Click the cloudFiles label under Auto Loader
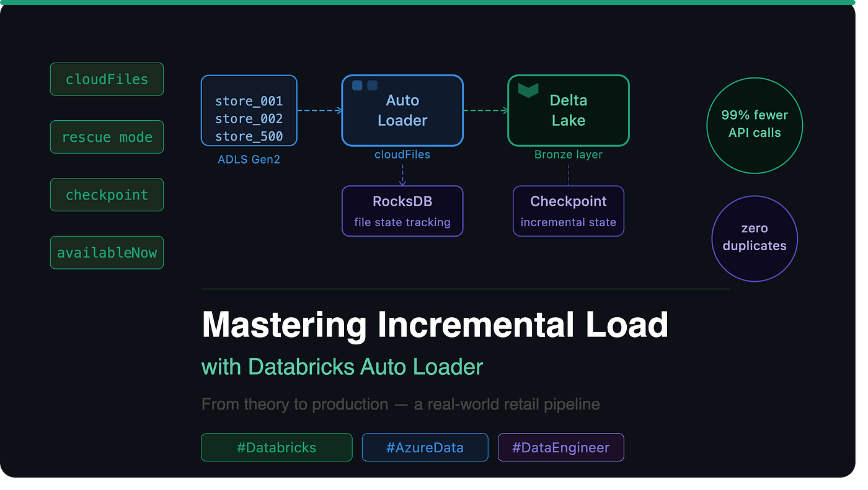This screenshot has width=868, height=490. 402,155
